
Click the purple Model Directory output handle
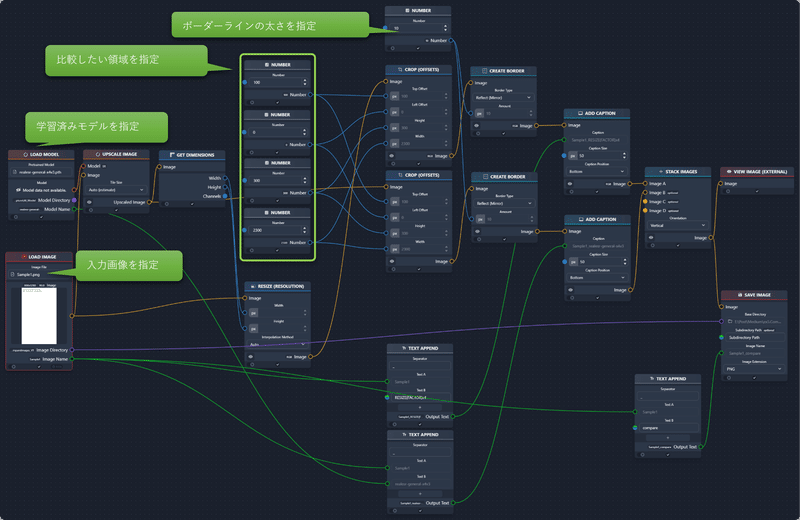[74, 200]
